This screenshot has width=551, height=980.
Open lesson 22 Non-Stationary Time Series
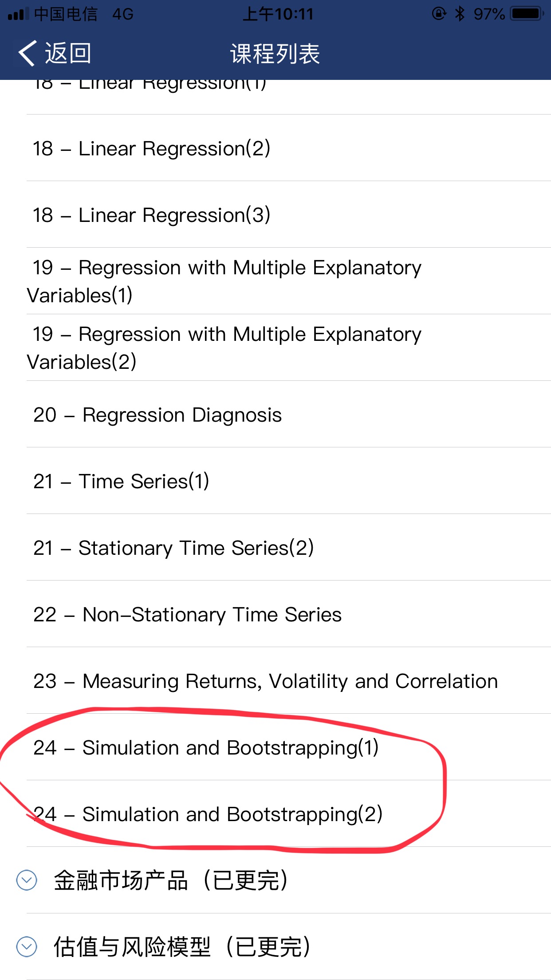click(187, 615)
